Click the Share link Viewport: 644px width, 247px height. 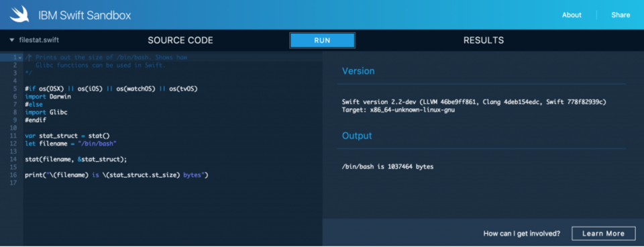pyautogui.click(x=621, y=15)
